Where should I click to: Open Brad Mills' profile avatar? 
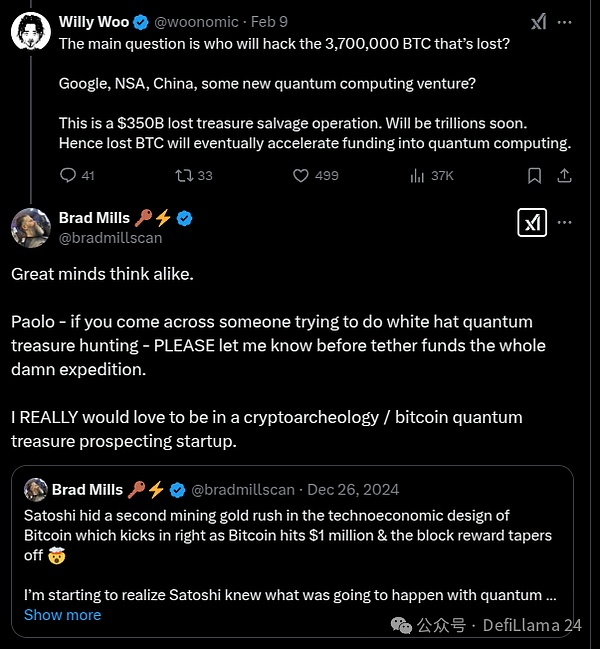30,227
